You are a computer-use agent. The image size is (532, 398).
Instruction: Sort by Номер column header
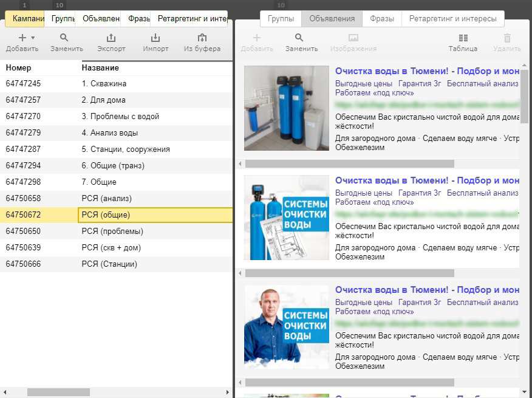(x=18, y=68)
